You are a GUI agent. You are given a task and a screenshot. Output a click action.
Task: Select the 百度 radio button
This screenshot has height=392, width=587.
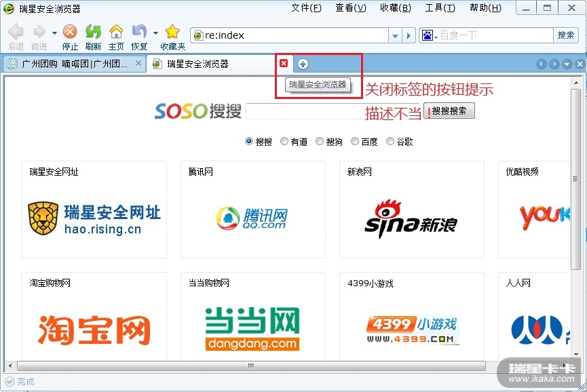pos(354,141)
